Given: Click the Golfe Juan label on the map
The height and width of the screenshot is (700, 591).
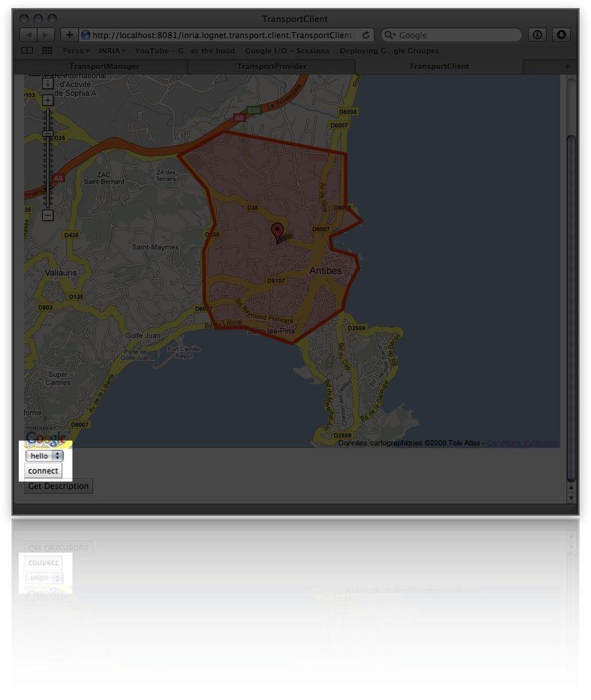Looking at the screenshot, I should coord(143,336).
